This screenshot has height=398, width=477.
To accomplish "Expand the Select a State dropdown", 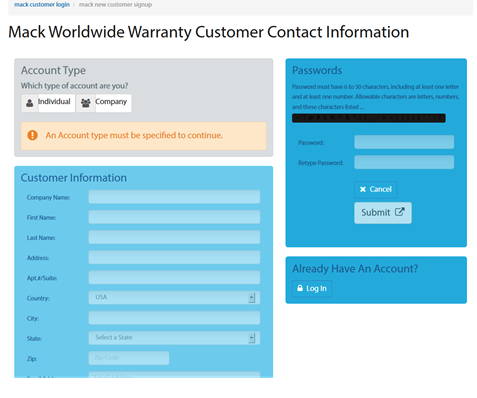I will [174, 338].
